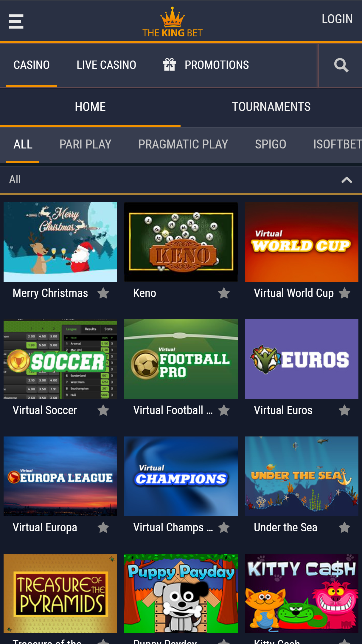The height and width of the screenshot is (644, 362).
Task: Open the hamburger navigation menu
Action: click(16, 21)
